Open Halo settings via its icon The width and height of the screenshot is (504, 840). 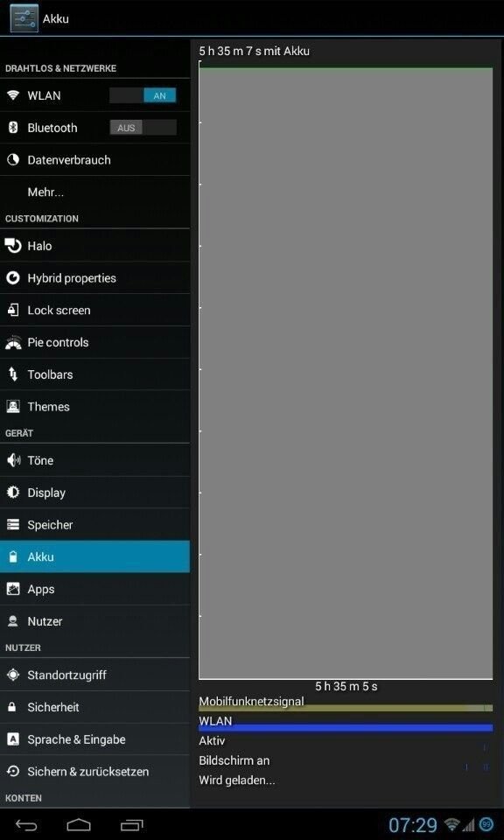[13, 246]
